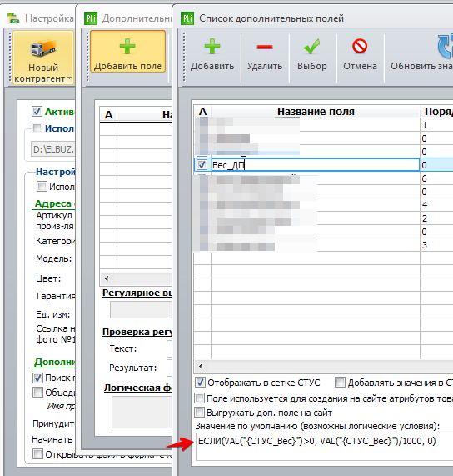The image size is (453, 476).
Task: Toggle Открывать файл в формате checkbox
Action: (37, 454)
